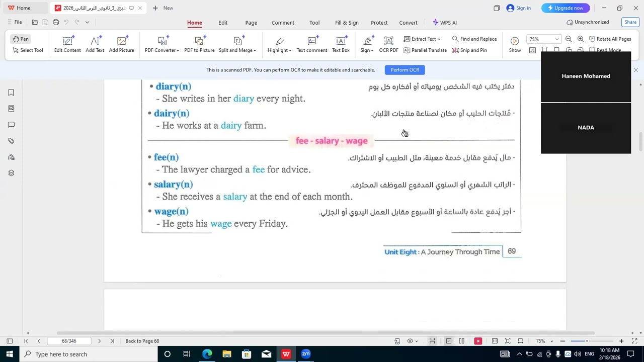Open quick access toolbar dropdown arrow

pos(87,22)
